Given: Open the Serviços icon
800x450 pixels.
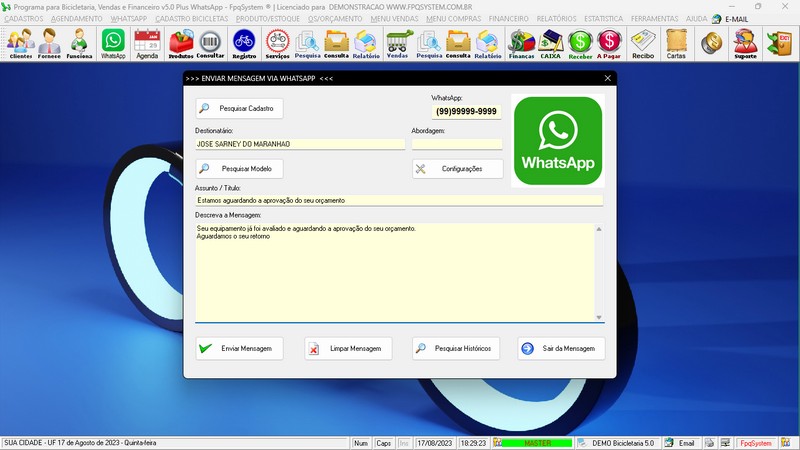Looking at the screenshot, I should tap(278, 44).
